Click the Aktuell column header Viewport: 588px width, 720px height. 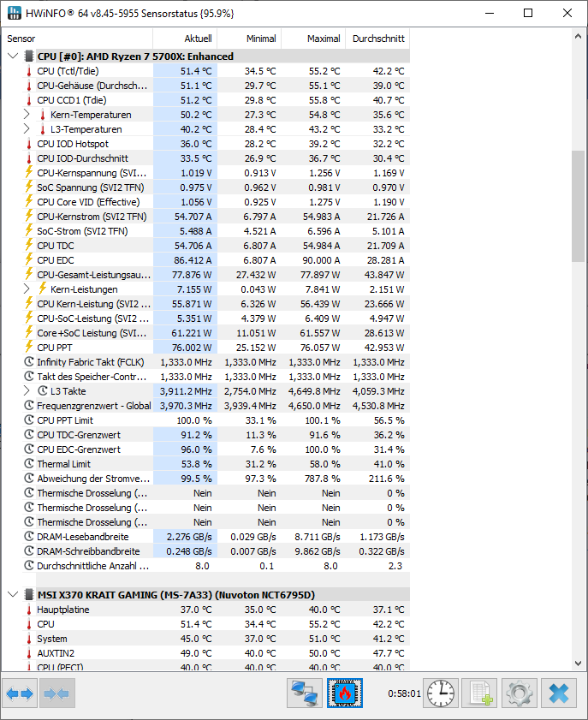coord(185,39)
